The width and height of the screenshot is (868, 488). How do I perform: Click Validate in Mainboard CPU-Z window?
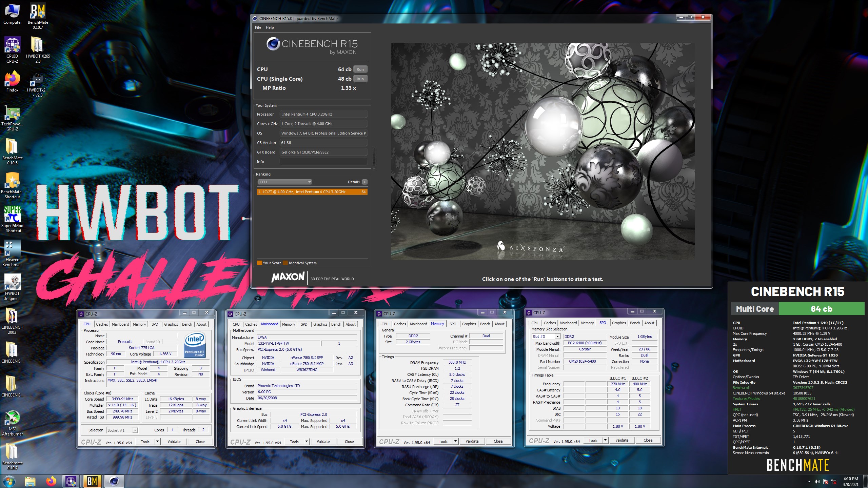point(323,442)
